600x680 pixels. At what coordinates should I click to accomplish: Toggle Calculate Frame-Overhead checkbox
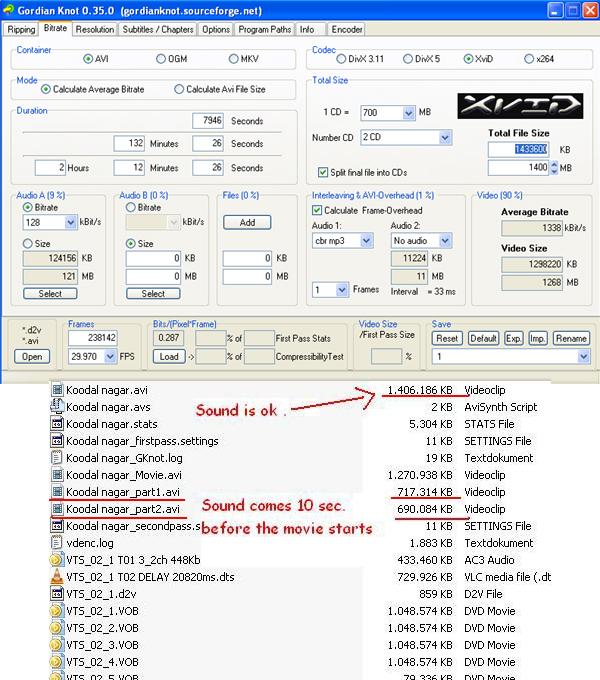pos(317,210)
